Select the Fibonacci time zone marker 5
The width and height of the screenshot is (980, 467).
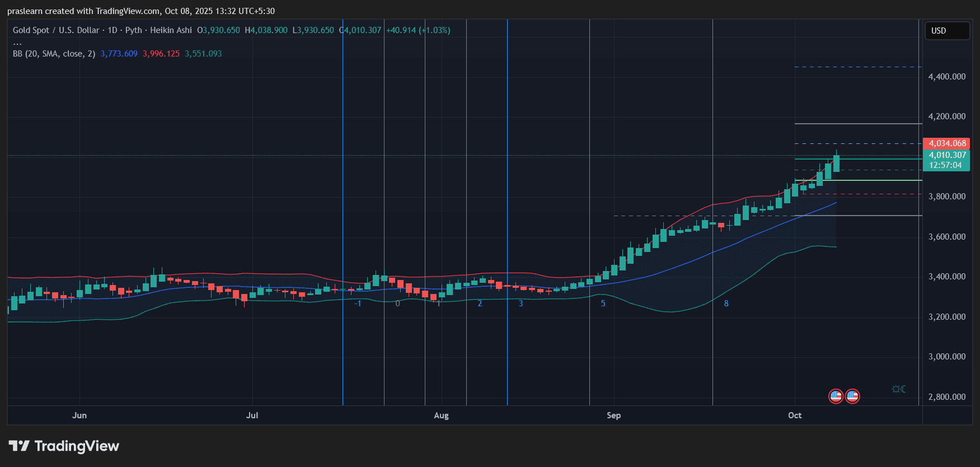603,303
